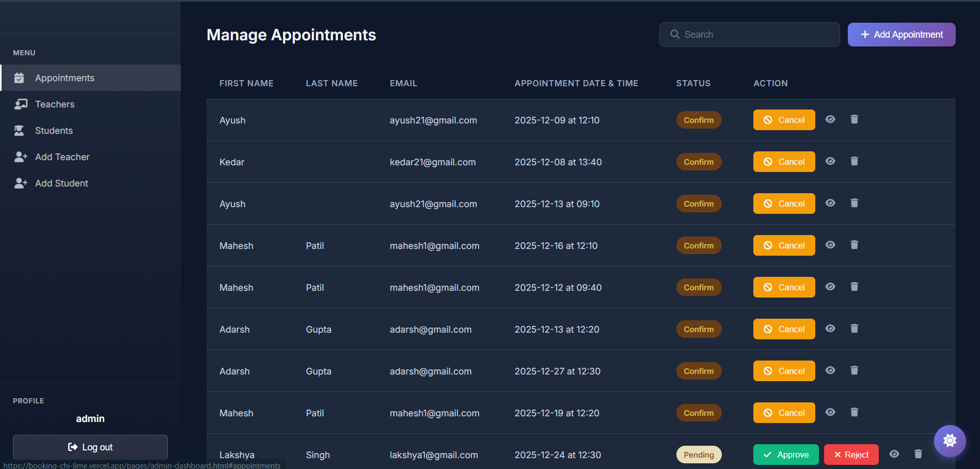Viewport: 980px width, 469px height.
Task: Click eye icon for Lakshya's appointment
Action: click(894, 454)
